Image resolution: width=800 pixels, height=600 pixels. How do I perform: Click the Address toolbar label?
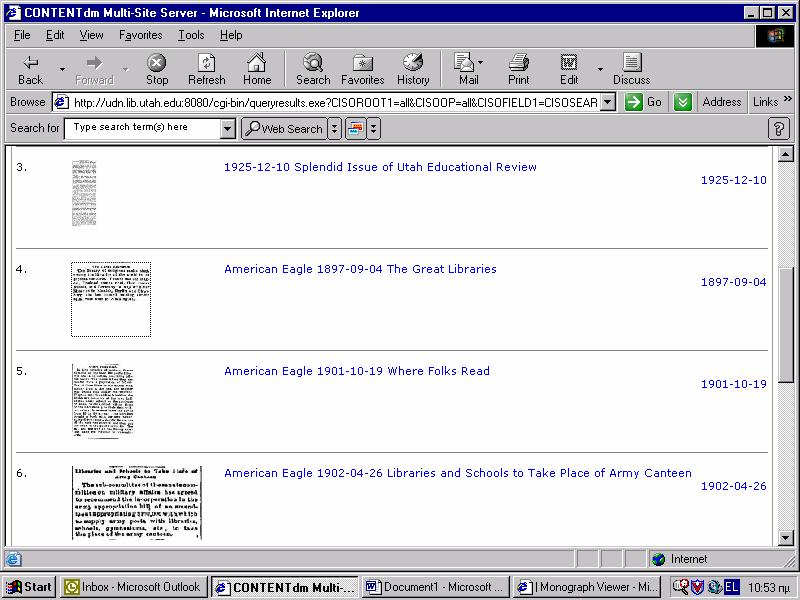721,102
